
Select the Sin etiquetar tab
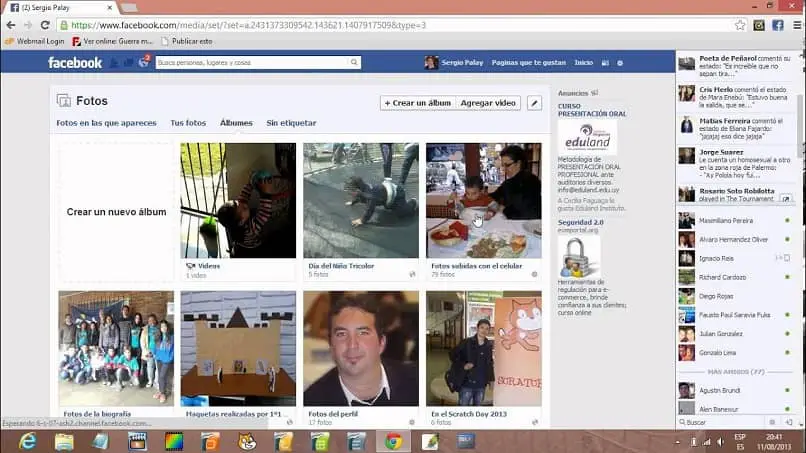coord(291,123)
